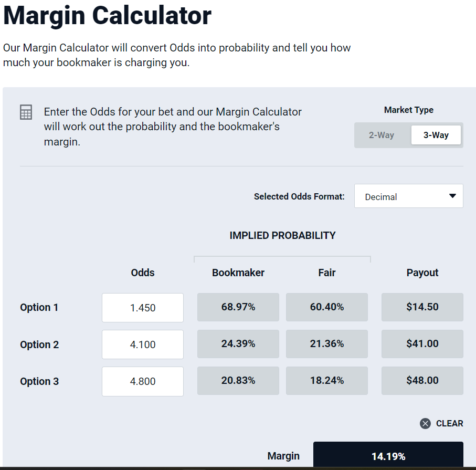Click the Option 2 odds input field

pos(143,344)
